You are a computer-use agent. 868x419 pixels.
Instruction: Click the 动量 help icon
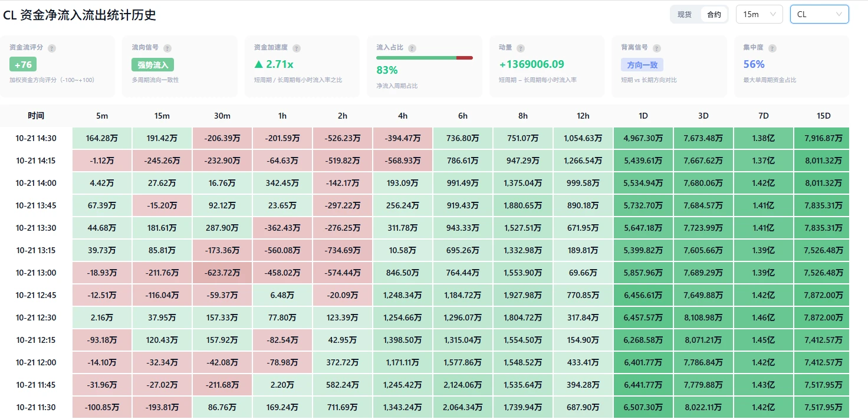tap(521, 48)
